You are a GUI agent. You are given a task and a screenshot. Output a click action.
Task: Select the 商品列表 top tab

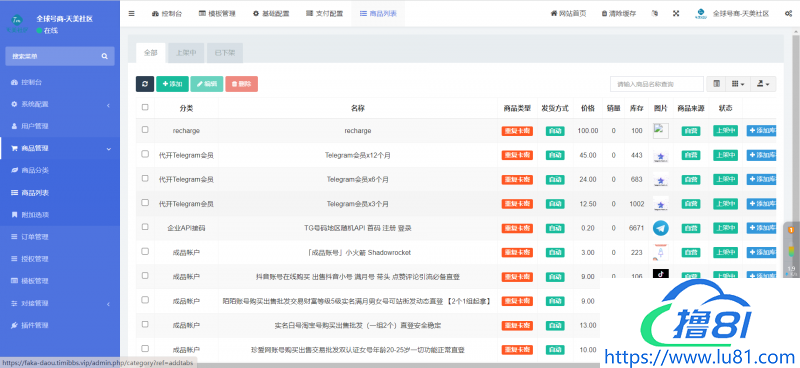click(x=378, y=14)
